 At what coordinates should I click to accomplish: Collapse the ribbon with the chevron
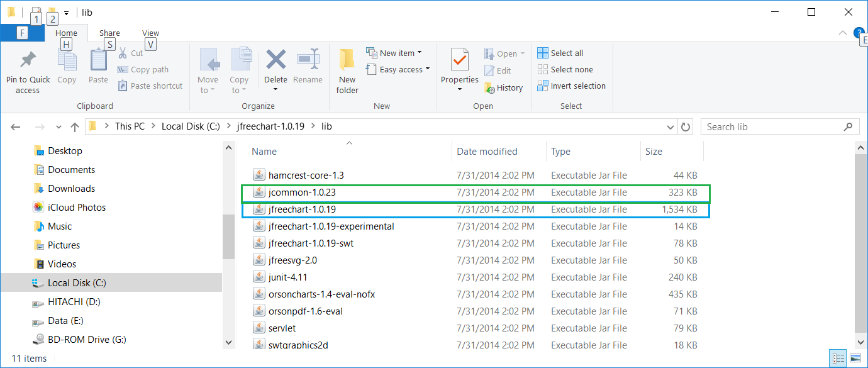point(843,33)
